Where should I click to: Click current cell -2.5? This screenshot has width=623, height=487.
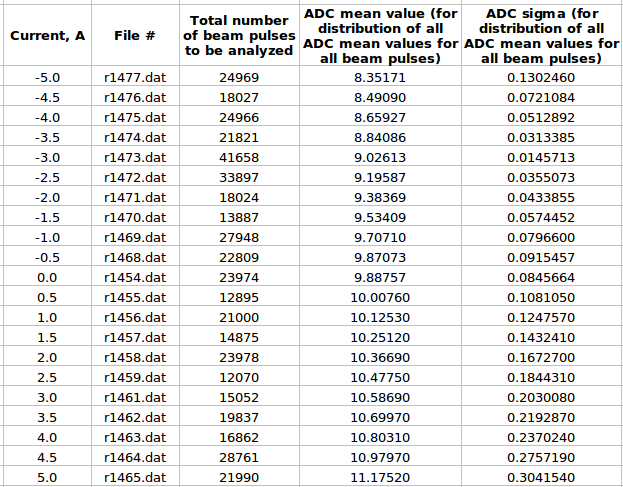tap(47, 178)
